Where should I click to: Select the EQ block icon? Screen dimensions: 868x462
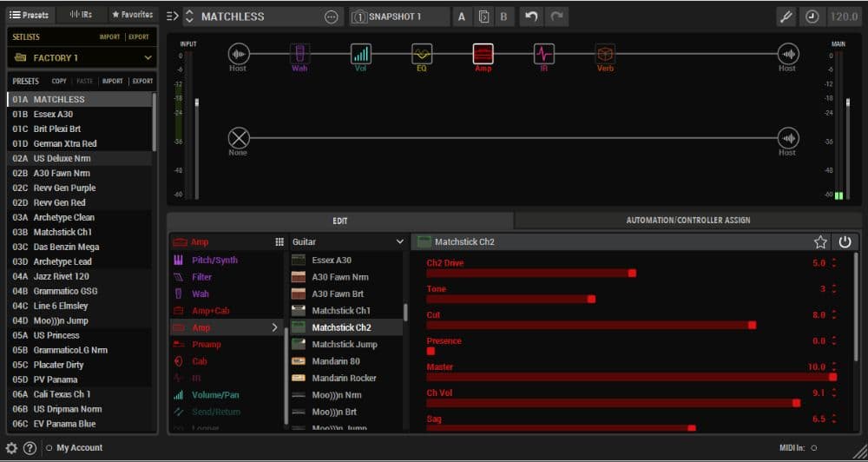point(422,54)
